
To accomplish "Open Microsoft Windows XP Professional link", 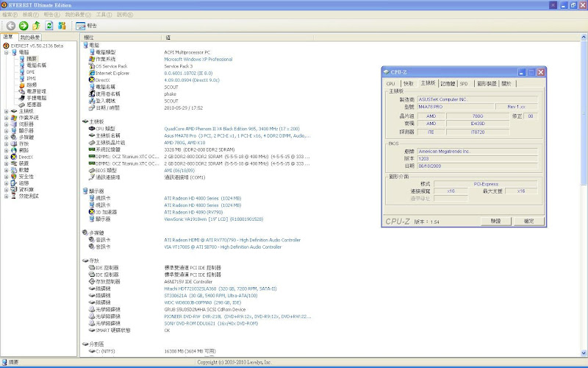I will 198,60.
